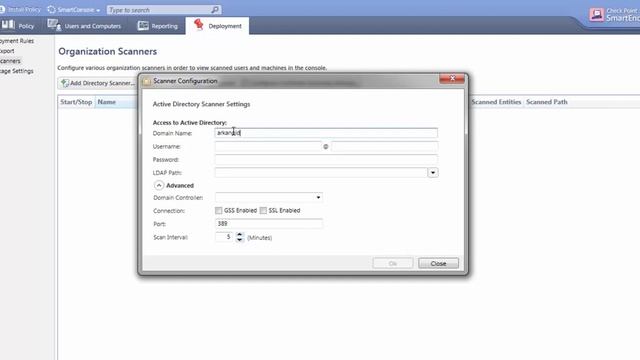The width and height of the screenshot is (640, 360).
Task: Open the SmartConsole dropdown menu
Action: click(74, 9)
